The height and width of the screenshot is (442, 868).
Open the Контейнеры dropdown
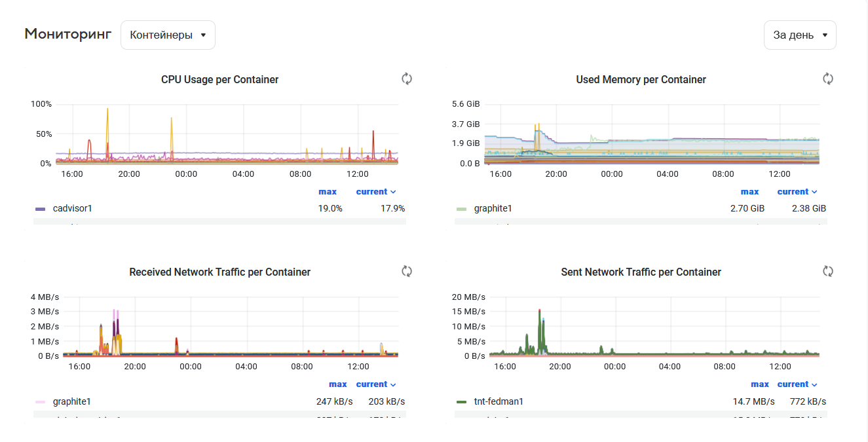pyautogui.click(x=168, y=35)
